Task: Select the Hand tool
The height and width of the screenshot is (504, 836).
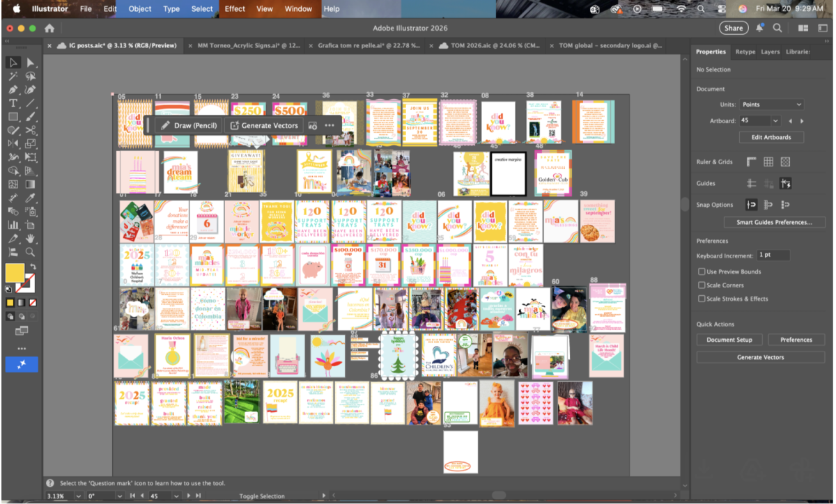Action: [x=31, y=239]
